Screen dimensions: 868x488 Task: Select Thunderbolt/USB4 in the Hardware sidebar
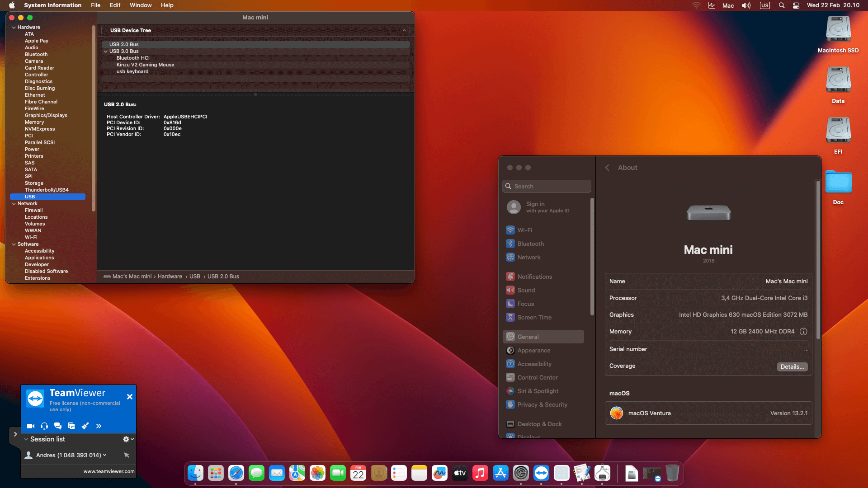click(x=47, y=190)
